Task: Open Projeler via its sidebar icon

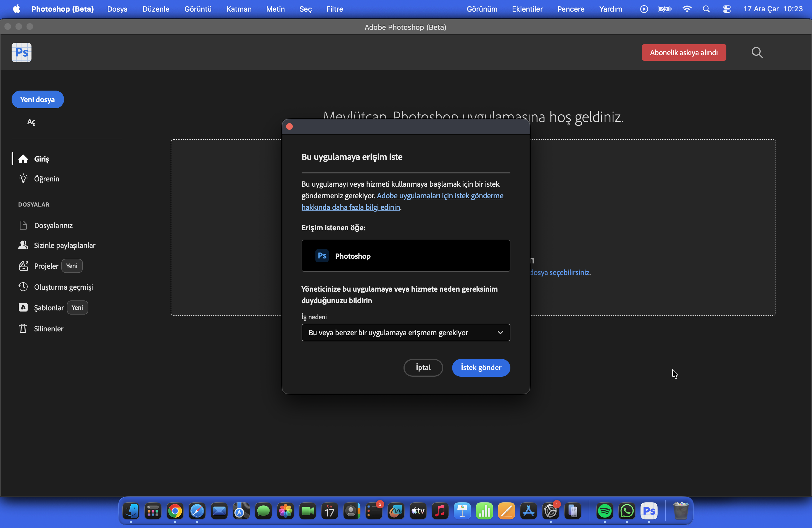Action: tap(23, 266)
